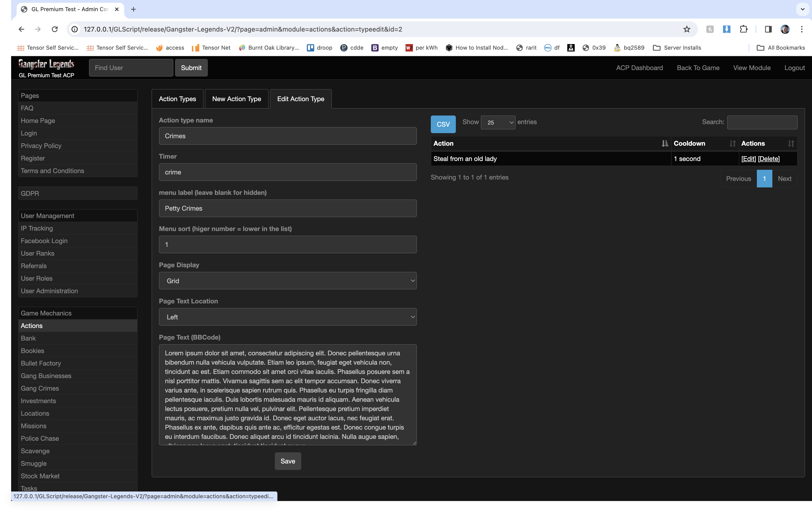Expand the Page Text Location dropdown
Image resolution: width=812 pixels, height=514 pixels.
tap(288, 317)
